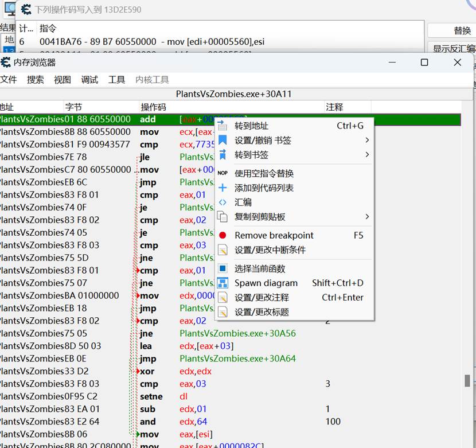Viewport: 476px width, 448px height.
Task: Click the 地址 column header
Action: [x=32, y=107]
